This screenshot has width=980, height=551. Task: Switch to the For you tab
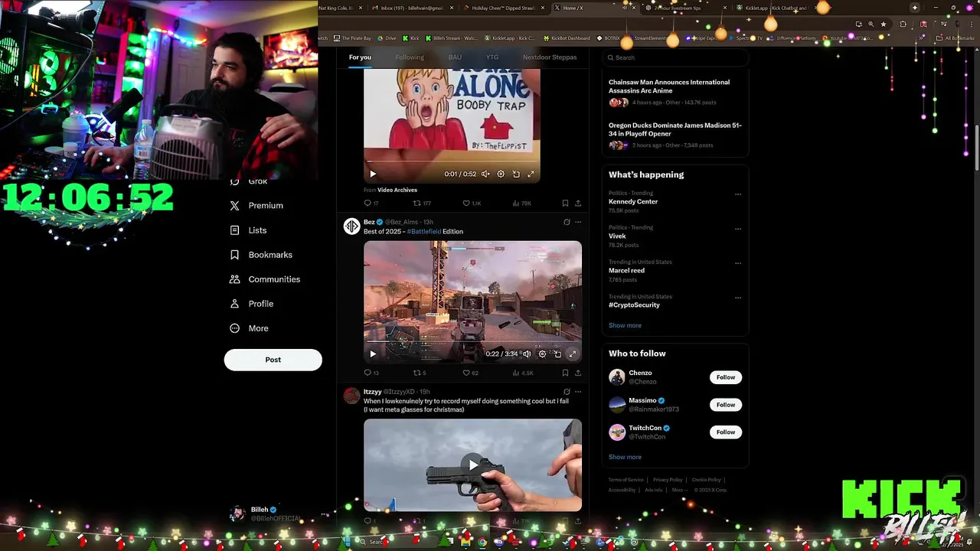click(x=360, y=57)
